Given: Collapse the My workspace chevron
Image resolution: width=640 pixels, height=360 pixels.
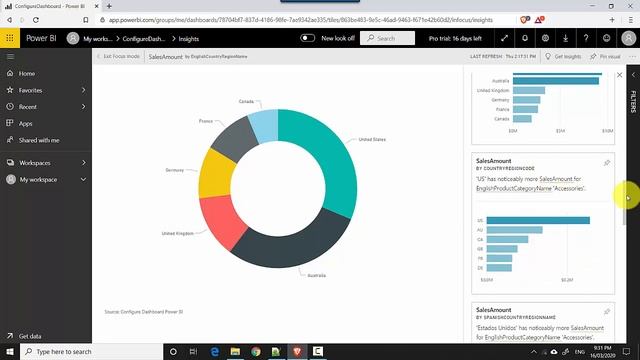Looking at the screenshot, I should 83,179.
